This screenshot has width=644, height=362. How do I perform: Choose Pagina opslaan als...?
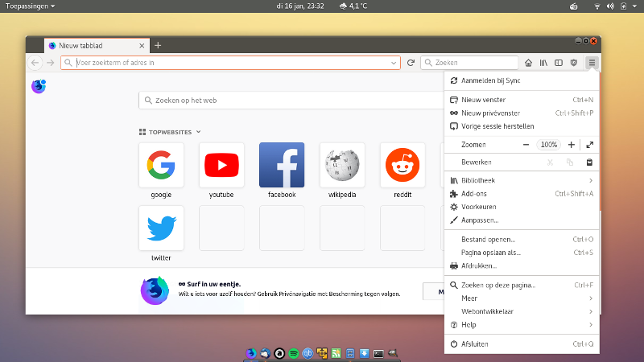click(522, 253)
